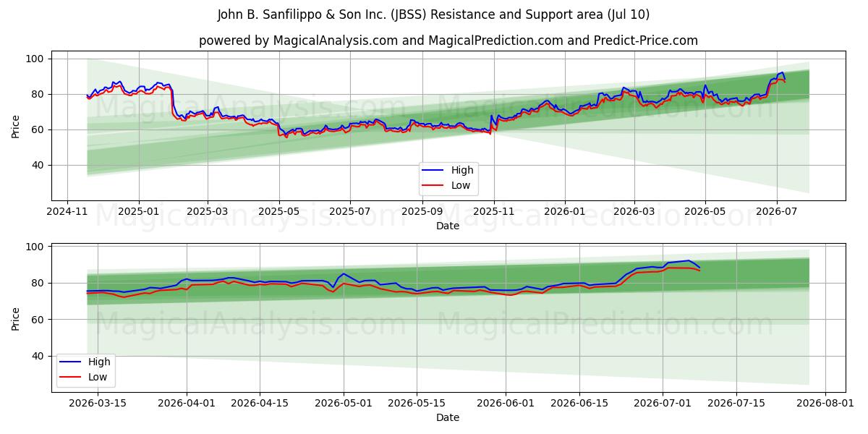Click the '2024-11' tick label
This screenshot has width=868, height=434.
click(67, 211)
